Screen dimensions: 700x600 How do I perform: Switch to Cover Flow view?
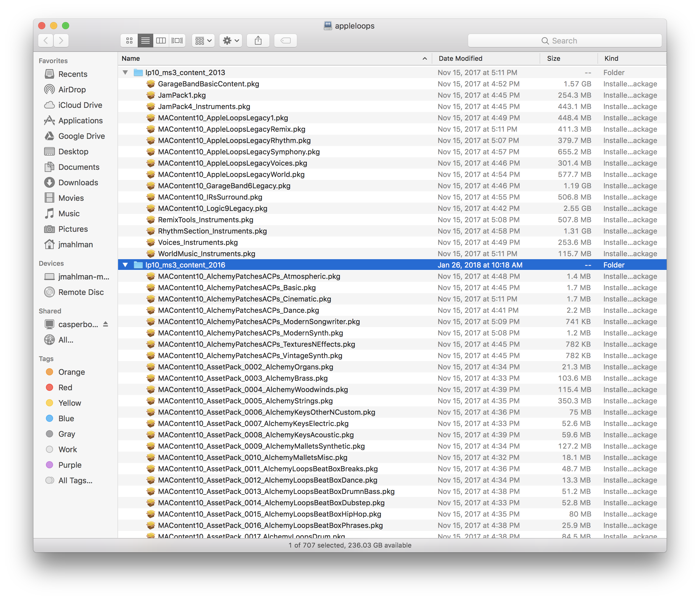click(177, 41)
